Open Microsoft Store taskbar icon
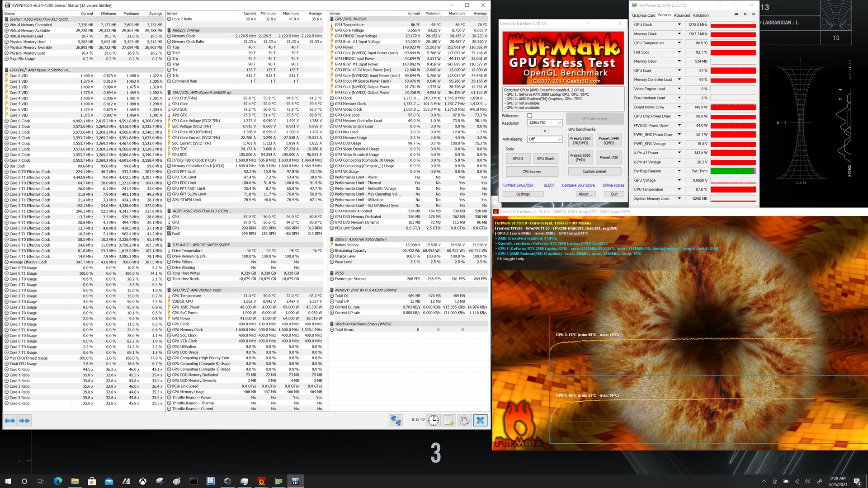The width and height of the screenshot is (868, 488). (x=92, y=481)
